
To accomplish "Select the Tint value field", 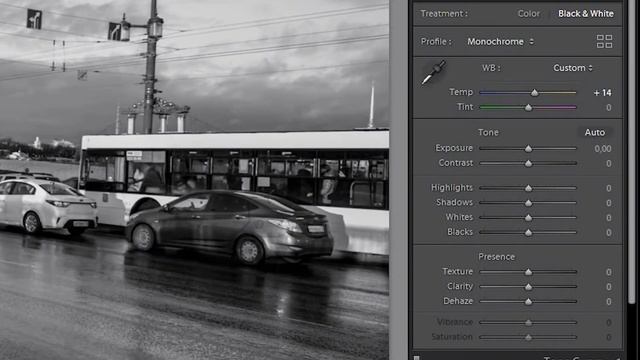I will [x=608, y=107].
